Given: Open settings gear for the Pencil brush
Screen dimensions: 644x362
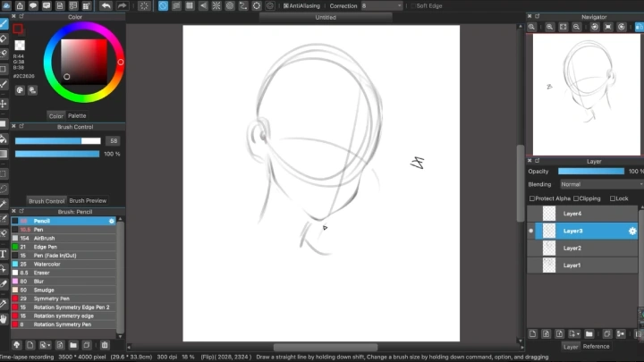Looking at the screenshot, I should point(112,221).
